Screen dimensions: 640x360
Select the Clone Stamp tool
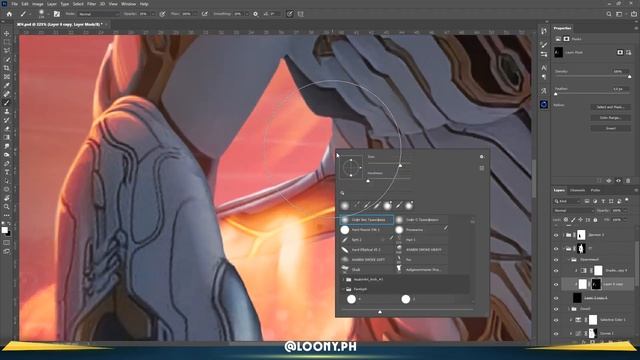(x=7, y=111)
